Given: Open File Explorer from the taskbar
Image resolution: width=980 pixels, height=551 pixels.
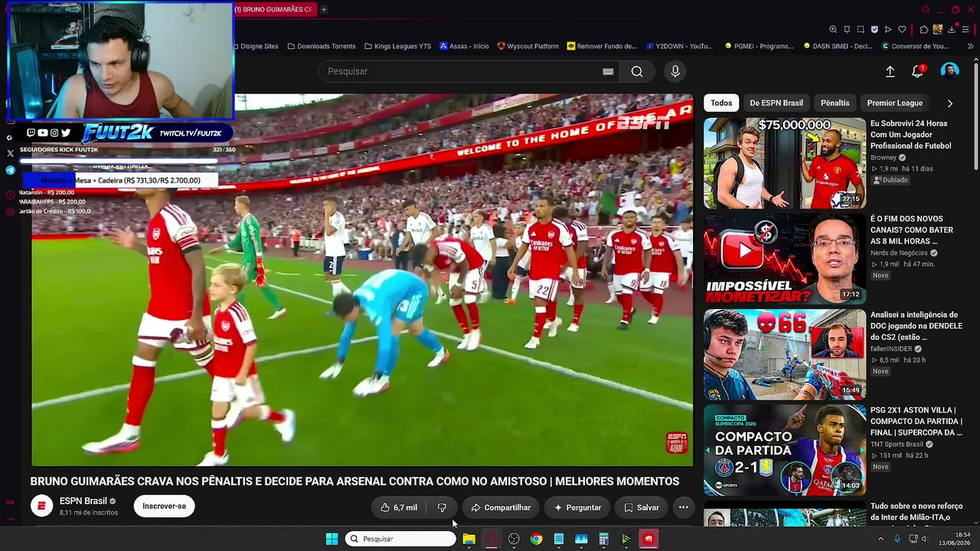Looking at the screenshot, I should [x=469, y=539].
